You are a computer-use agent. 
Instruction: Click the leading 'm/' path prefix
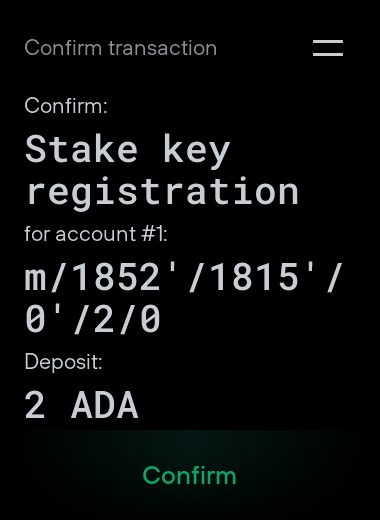pos(44,277)
